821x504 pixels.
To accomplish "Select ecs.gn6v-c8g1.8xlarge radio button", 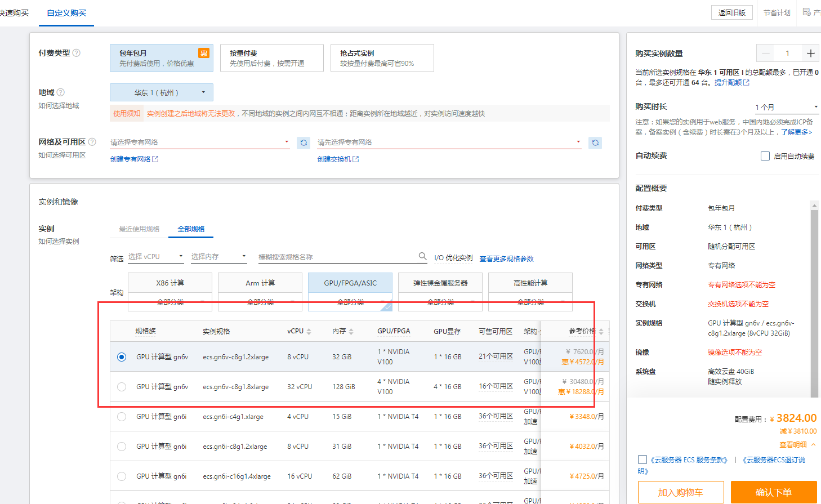I will tap(122, 387).
